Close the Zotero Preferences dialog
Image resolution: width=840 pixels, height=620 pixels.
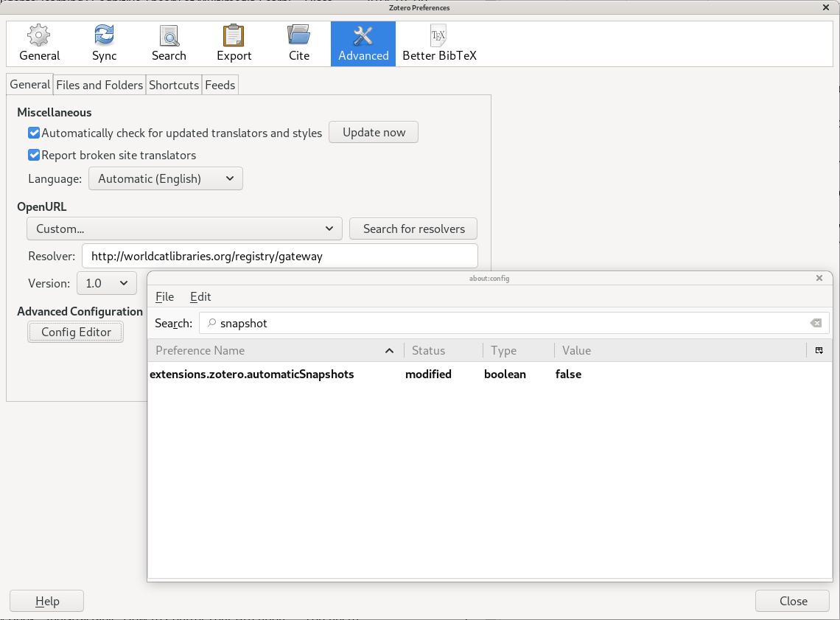click(794, 601)
